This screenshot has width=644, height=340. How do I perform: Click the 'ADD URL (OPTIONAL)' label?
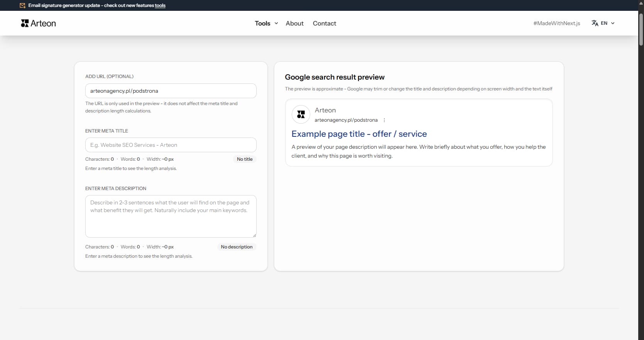[x=109, y=76]
